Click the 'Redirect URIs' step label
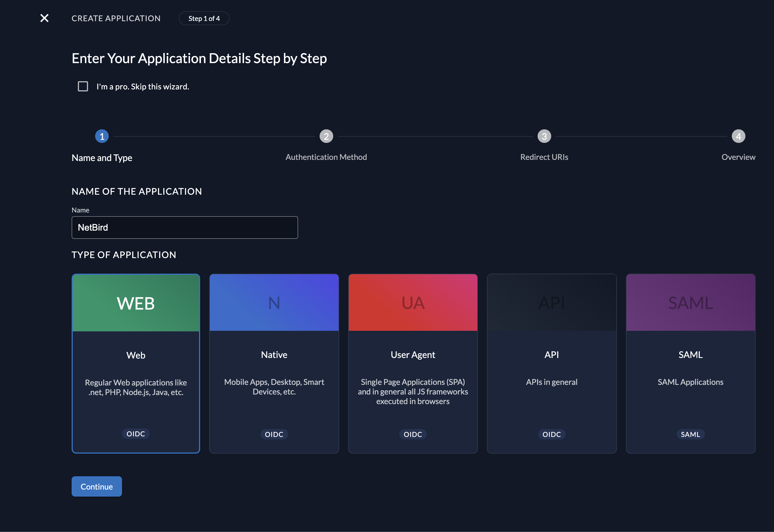 (544, 157)
